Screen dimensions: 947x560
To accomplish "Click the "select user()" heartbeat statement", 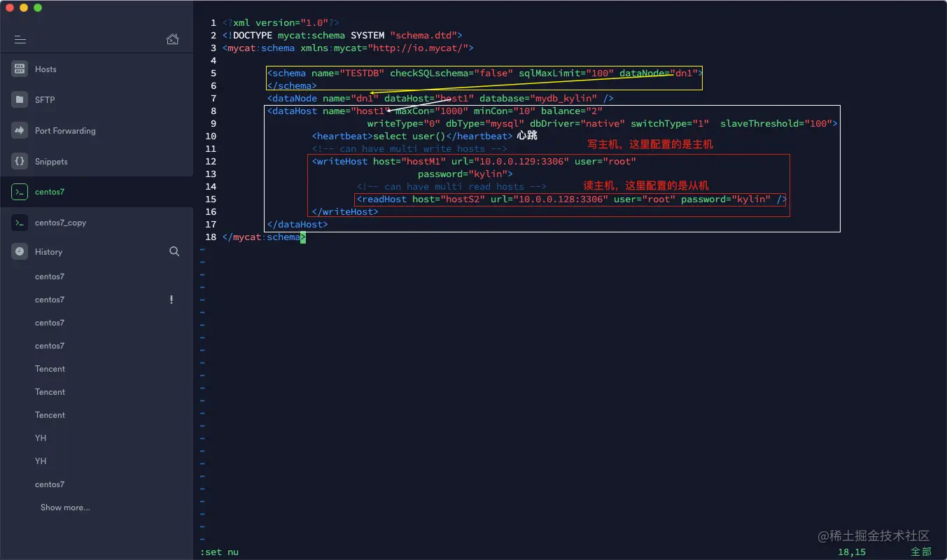I will coord(409,136).
